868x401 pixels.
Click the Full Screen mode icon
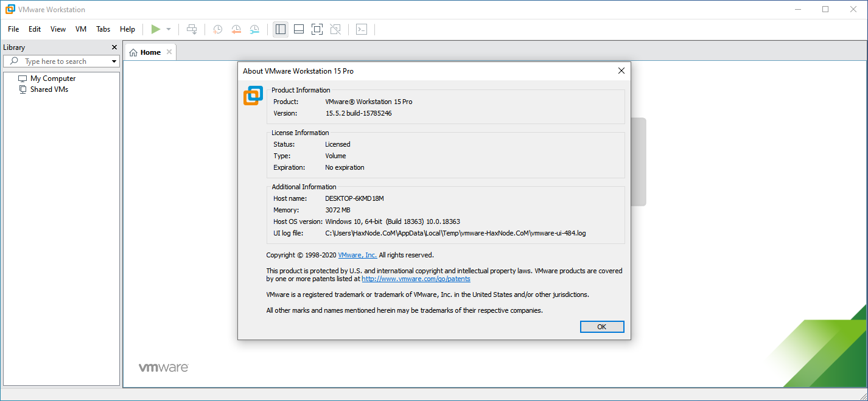pos(317,29)
